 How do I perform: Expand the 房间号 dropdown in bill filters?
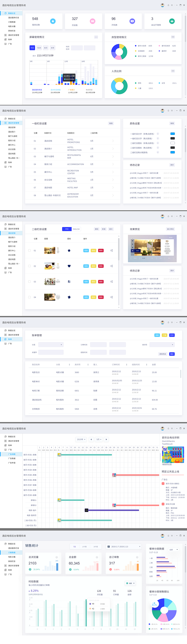[x=162, y=345]
